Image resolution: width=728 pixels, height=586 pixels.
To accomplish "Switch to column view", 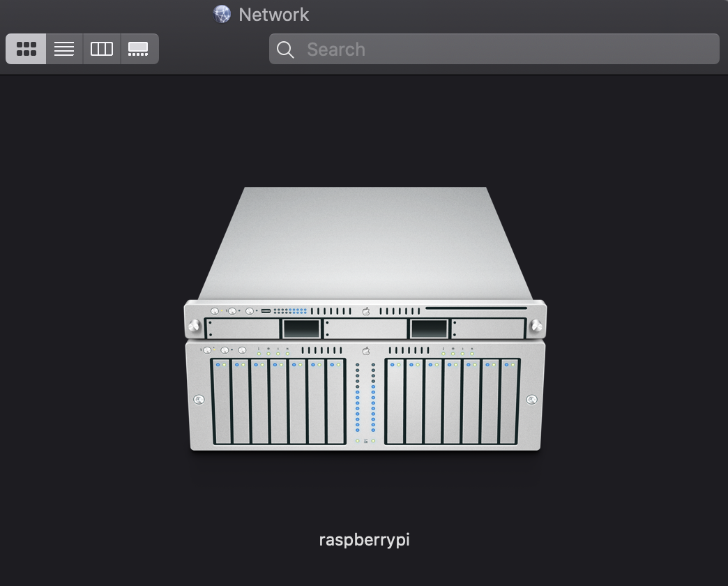I will coord(102,49).
